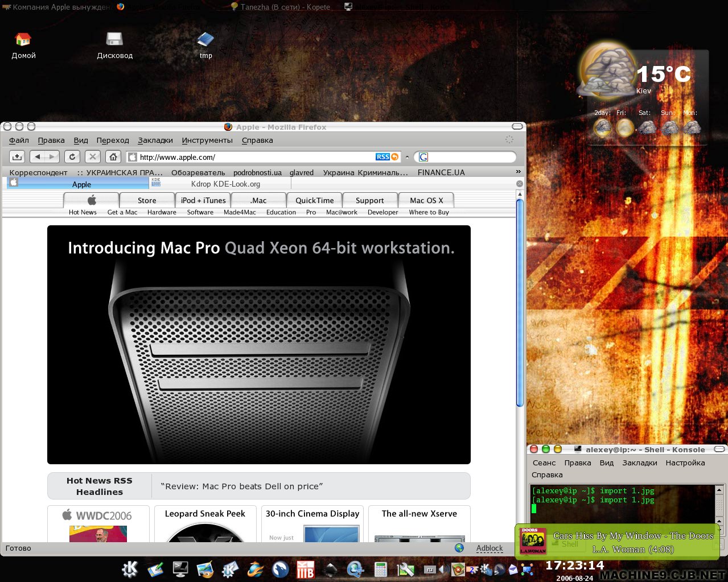The image size is (728, 582).
Task: Click the Adblock status bar label
Action: (490, 548)
